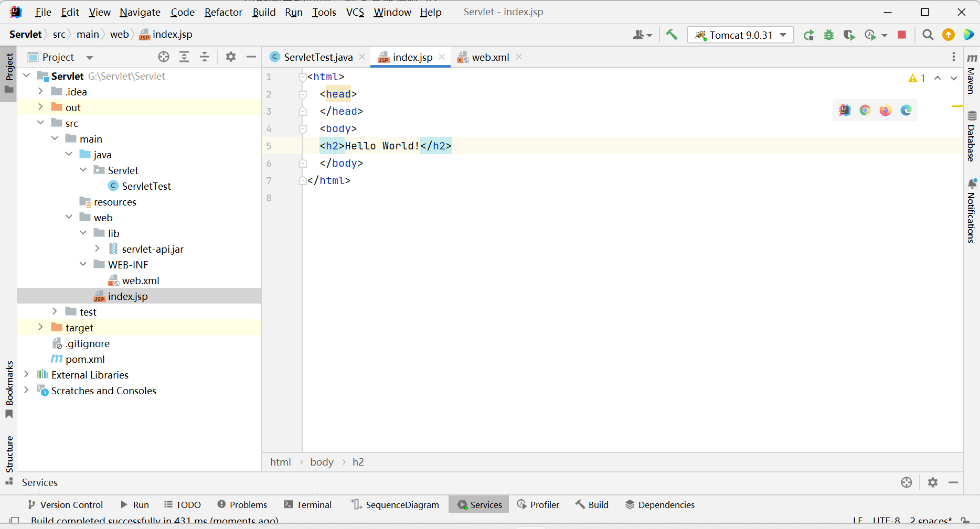The height and width of the screenshot is (529, 980).
Task: Open the JetBrains Toolbox colorful icon
Action: 968,35
